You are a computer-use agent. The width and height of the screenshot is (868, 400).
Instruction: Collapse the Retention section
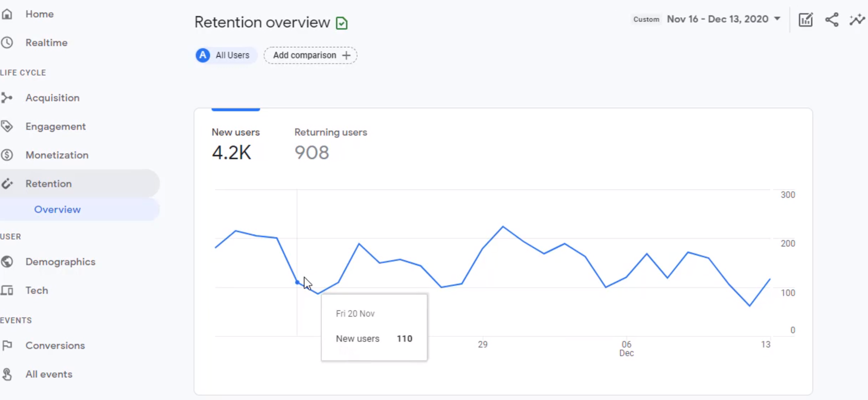(x=49, y=184)
